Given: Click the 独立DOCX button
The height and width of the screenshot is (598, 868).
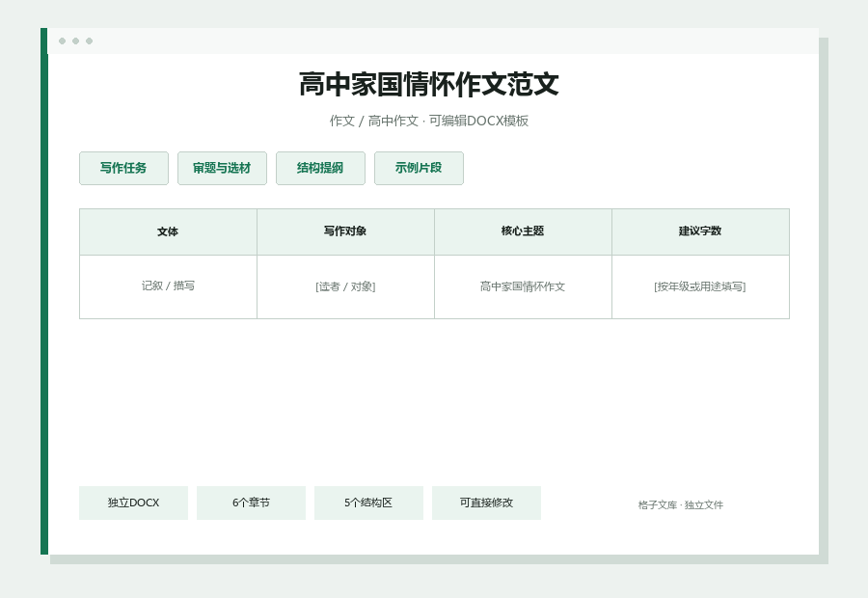Looking at the screenshot, I should tap(133, 503).
